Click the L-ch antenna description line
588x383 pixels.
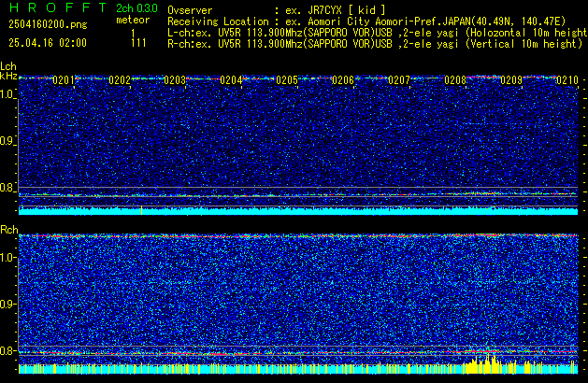point(378,33)
